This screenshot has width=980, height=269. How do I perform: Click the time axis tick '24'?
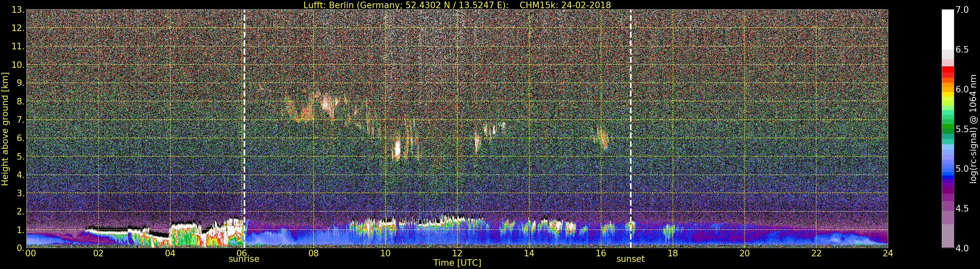(888, 253)
